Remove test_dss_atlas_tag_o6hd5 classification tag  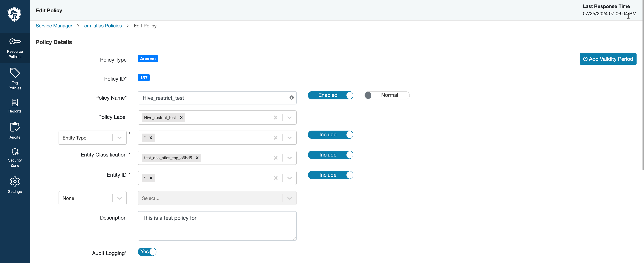pyautogui.click(x=197, y=158)
